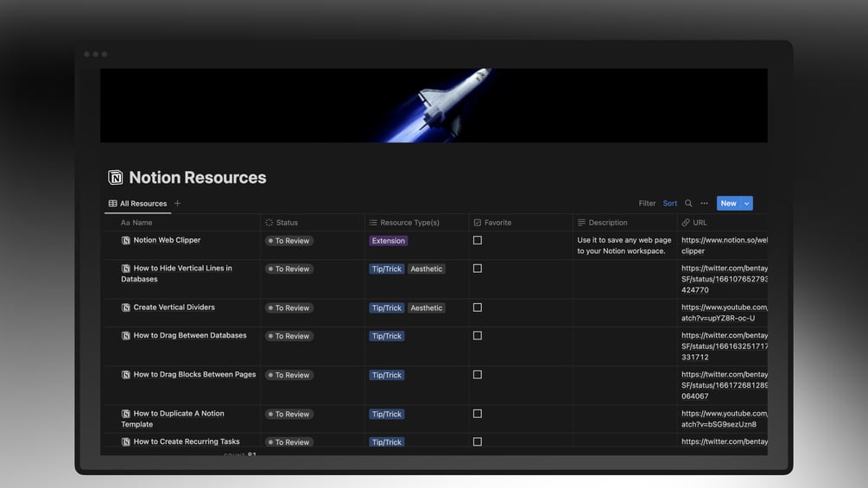
Task: Click Aesthetic tag in How to Hide Vertical Lines row
Action: click(x=427, y=269)
